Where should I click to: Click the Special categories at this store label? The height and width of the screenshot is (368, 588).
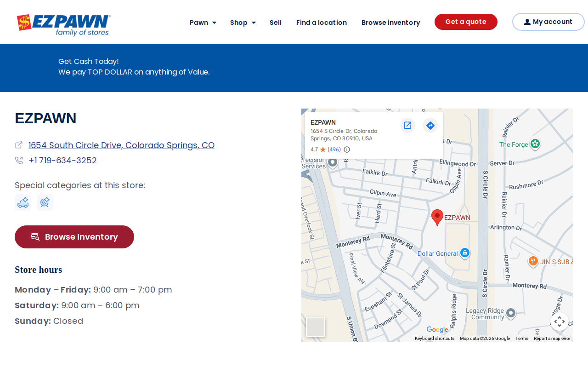pyautogui.click(x=80, y=185)
